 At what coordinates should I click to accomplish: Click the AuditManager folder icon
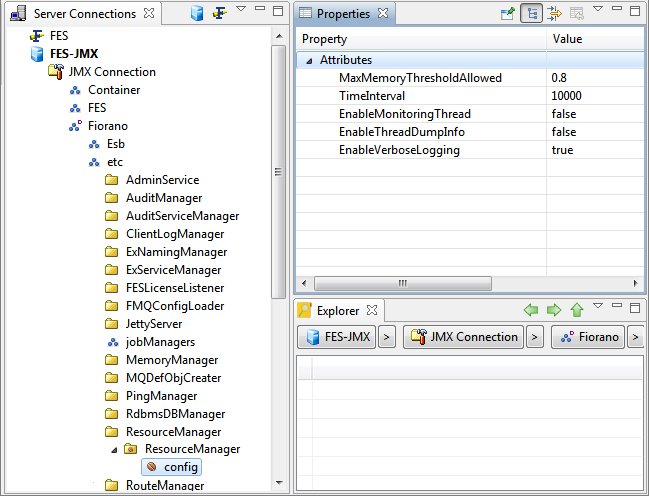coord(111,198)
